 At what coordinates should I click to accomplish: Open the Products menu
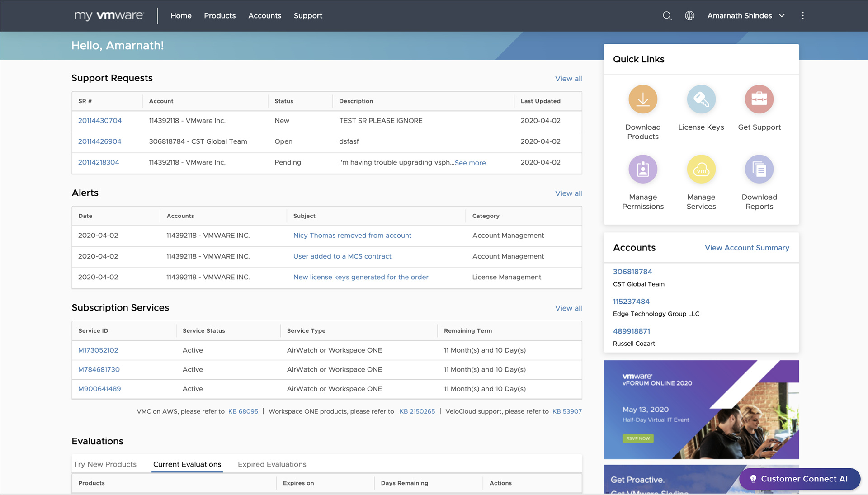(220, 16)
